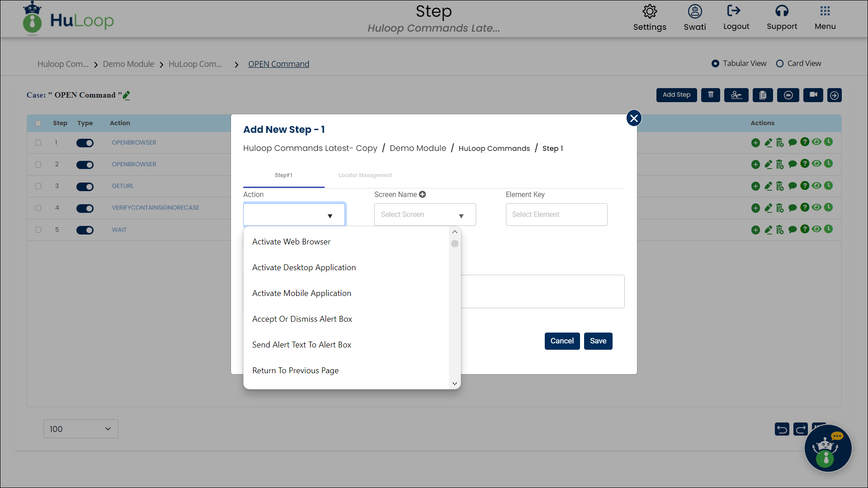The image size is (868, 488).
Task: Choose Send Alert Text To Alert Box
Action: click(346, 345)
